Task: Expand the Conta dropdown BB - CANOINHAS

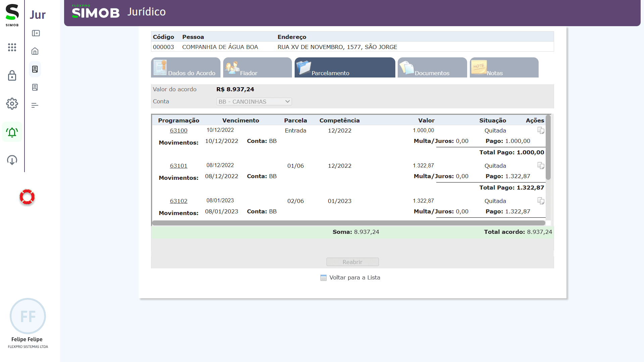Action: [254, 102]
